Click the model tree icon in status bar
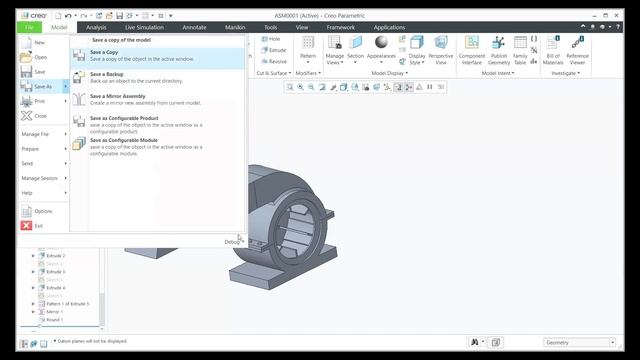Viewport: 640px width, 360px height. click(x=24, y=344)
